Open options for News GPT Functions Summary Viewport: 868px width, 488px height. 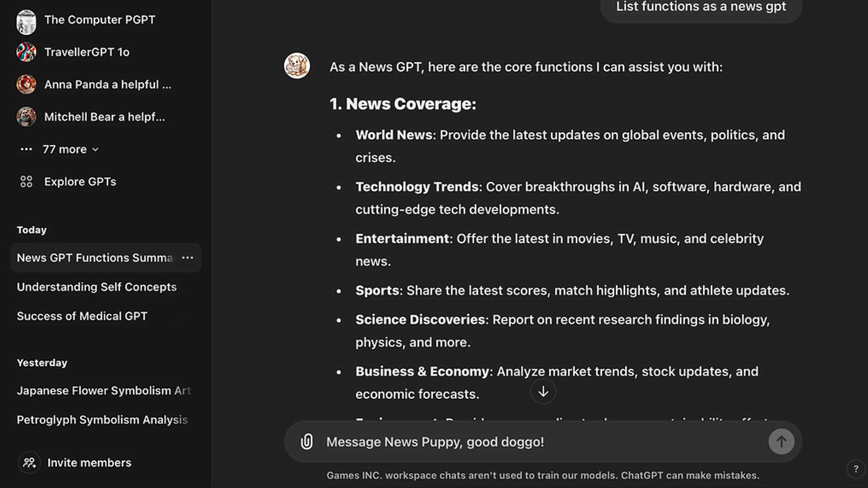[188, 258]
